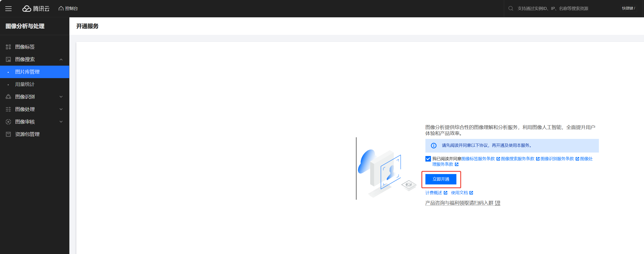The image size is (644, 254).
Task: Open 图像识别服务条款 link
Action: (557, 159)
